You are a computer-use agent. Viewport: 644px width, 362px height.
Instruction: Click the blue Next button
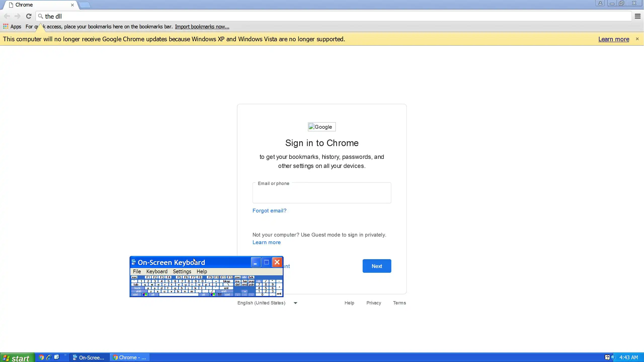[x=377, y=266]
